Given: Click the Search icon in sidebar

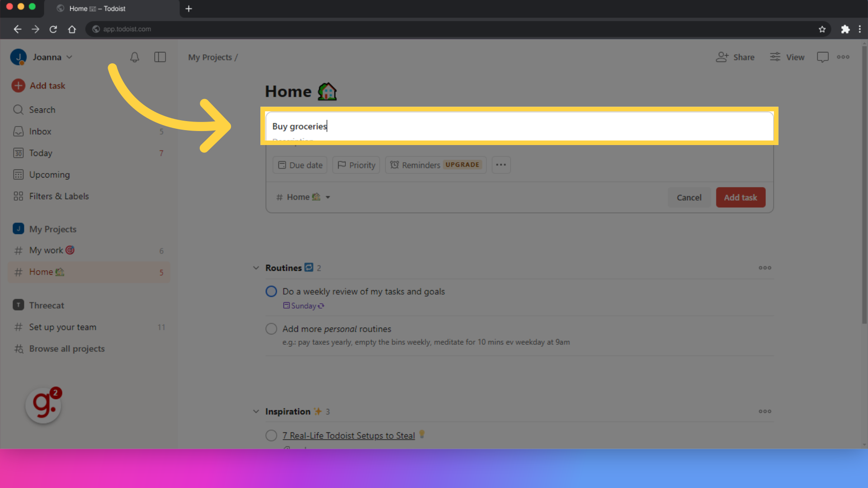Looking at the screenshot, I should click(x=19, y=110).
